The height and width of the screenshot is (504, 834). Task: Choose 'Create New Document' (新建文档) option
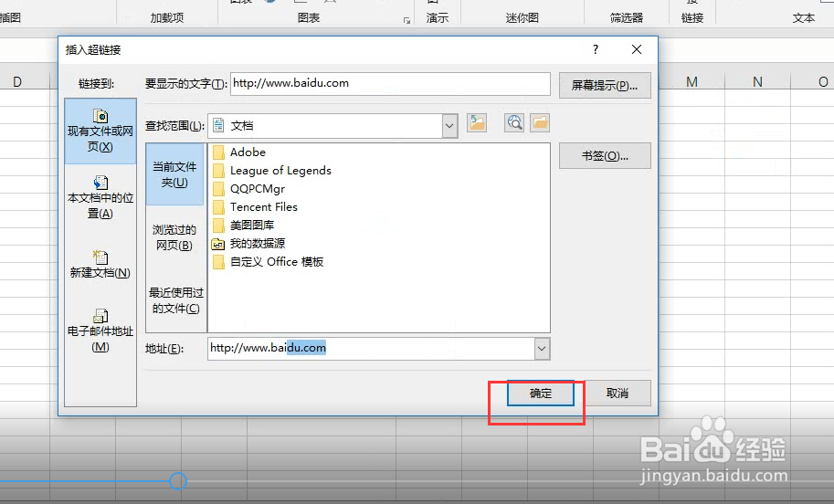coord(100,265)
